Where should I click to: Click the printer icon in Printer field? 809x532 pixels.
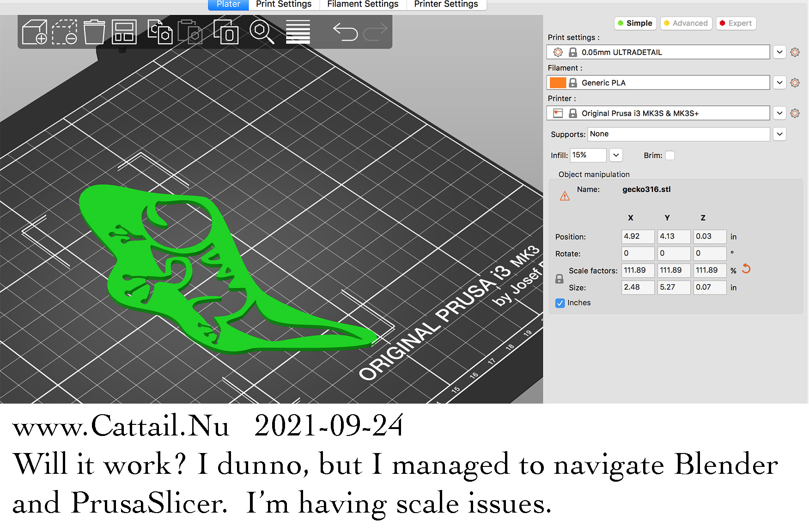[x=558, y=113]
